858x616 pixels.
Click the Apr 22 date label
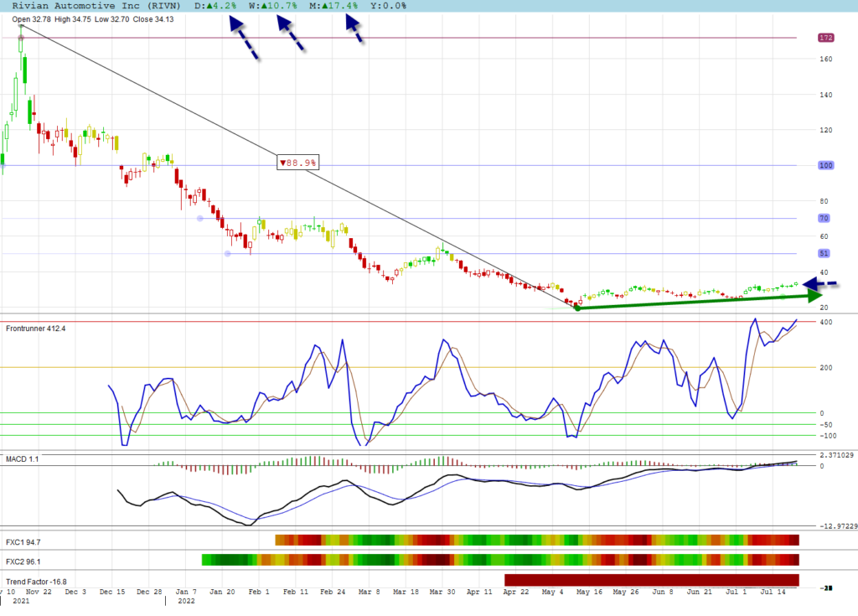point(516,592)
